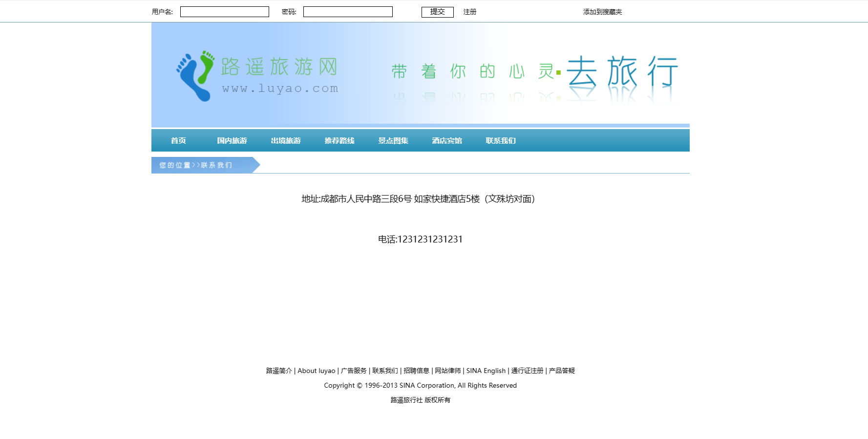Image resolution: width=868 pixels, height=439 pixels.
Task: Go to 首页 in navigation bar
Action: point(178,140)
